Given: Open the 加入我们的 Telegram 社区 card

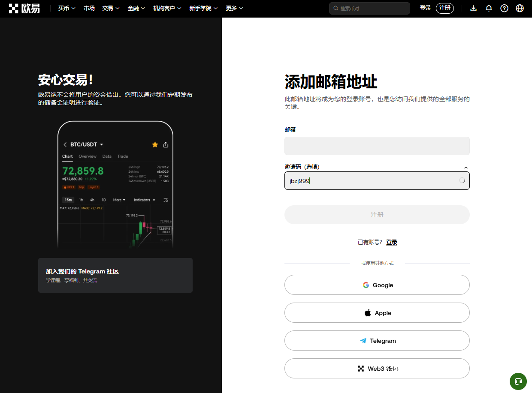Looking at the screenshot, I should [115, 276].
